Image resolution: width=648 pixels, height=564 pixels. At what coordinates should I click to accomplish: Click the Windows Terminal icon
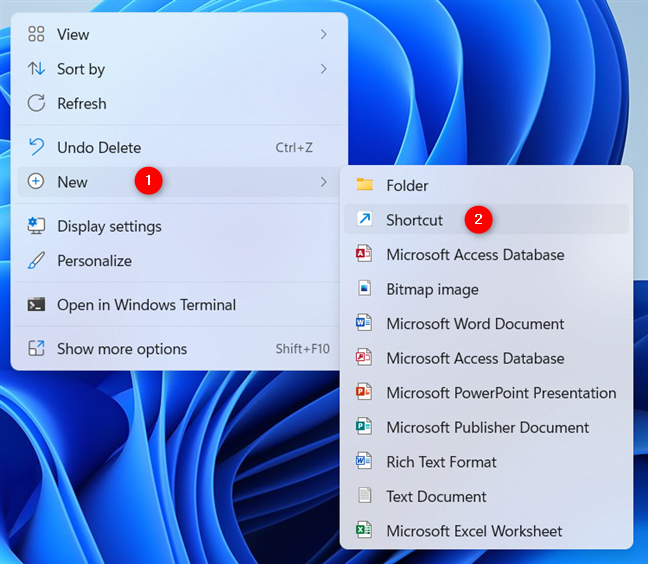[x=36, y=305]
